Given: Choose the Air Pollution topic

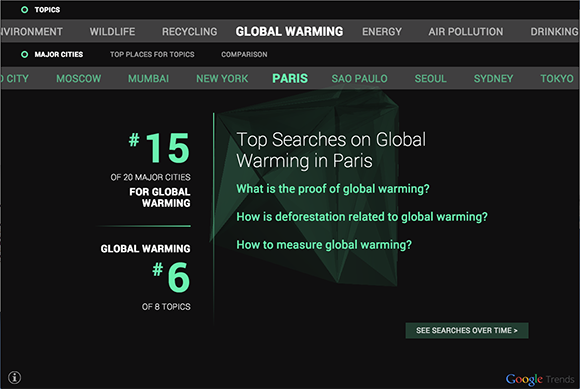Looking at the screenshot, I should point(466,31).
